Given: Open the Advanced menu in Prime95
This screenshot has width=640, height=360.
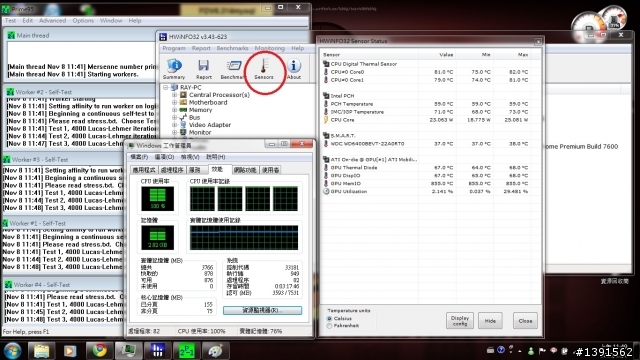Looking at the screenshot, I should click(53, 20).
